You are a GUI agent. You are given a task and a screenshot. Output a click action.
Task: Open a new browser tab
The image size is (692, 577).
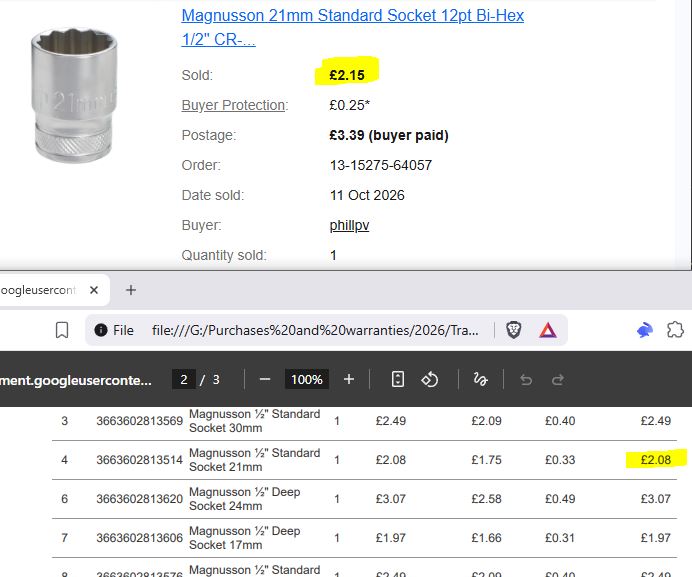pyautogui.click(x=131, y=290)
